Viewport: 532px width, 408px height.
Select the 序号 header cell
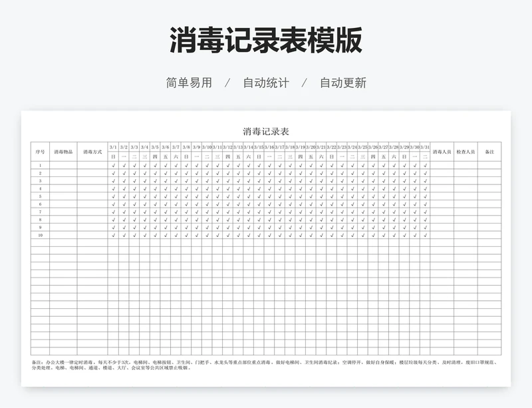point(40,152)
